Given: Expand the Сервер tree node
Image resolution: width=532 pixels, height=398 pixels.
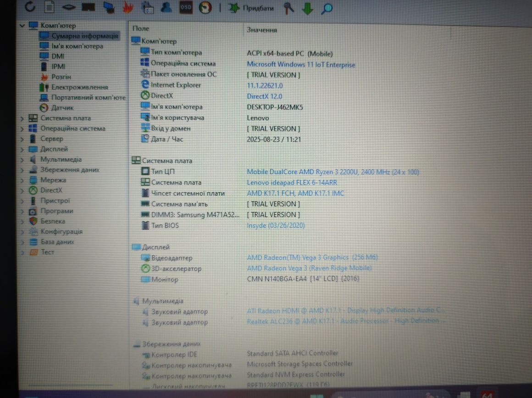Looking at the screenshot, I should (22, 139).
